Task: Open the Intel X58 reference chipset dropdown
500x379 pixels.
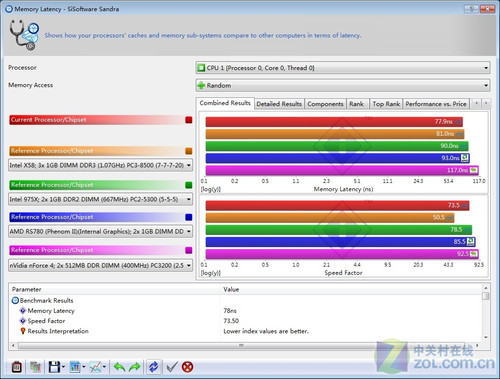Action: (101, 165)
